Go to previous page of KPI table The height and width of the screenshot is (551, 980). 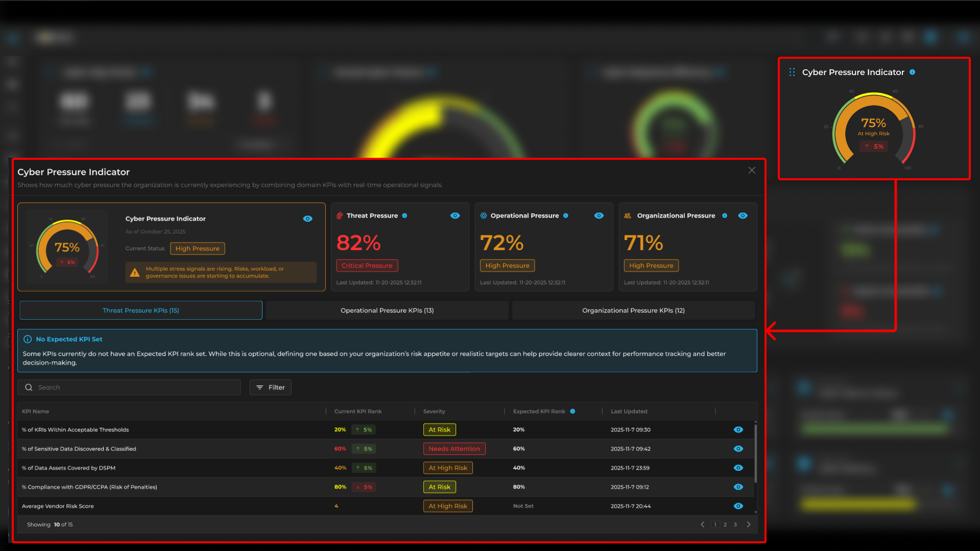point(703,524)
